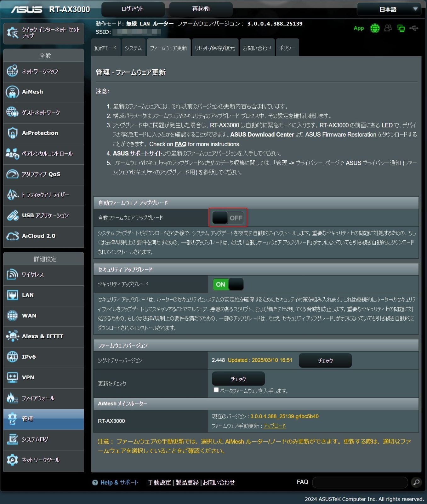427x504 pixels.
Task: Click the 再起動 button
Action: pos(201,9)
